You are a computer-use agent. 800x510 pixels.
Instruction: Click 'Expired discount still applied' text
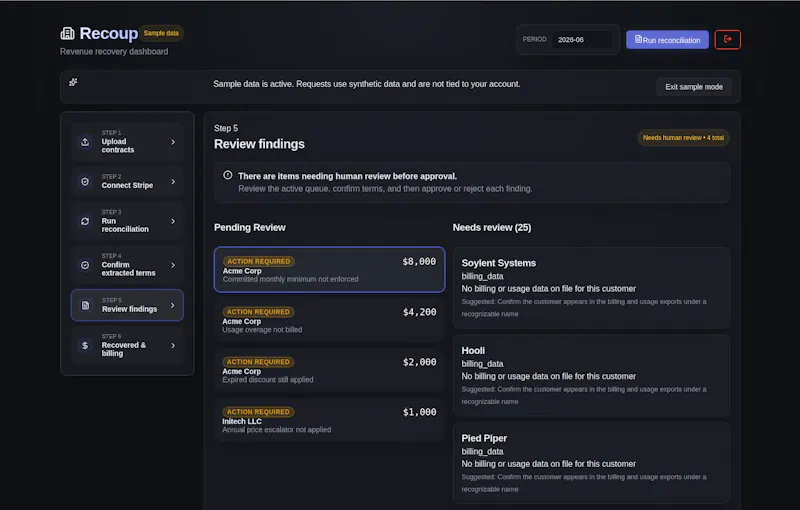[x=268, y=379]
